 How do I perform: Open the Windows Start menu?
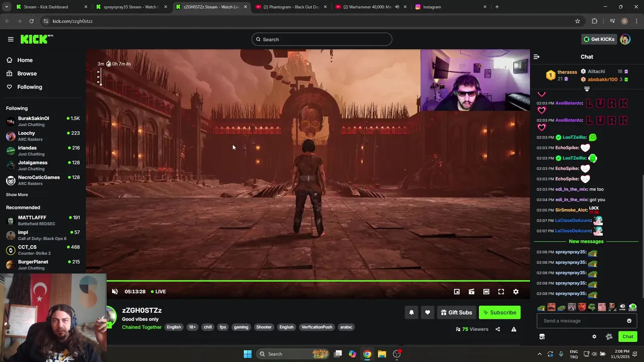[x=248, y=354]
